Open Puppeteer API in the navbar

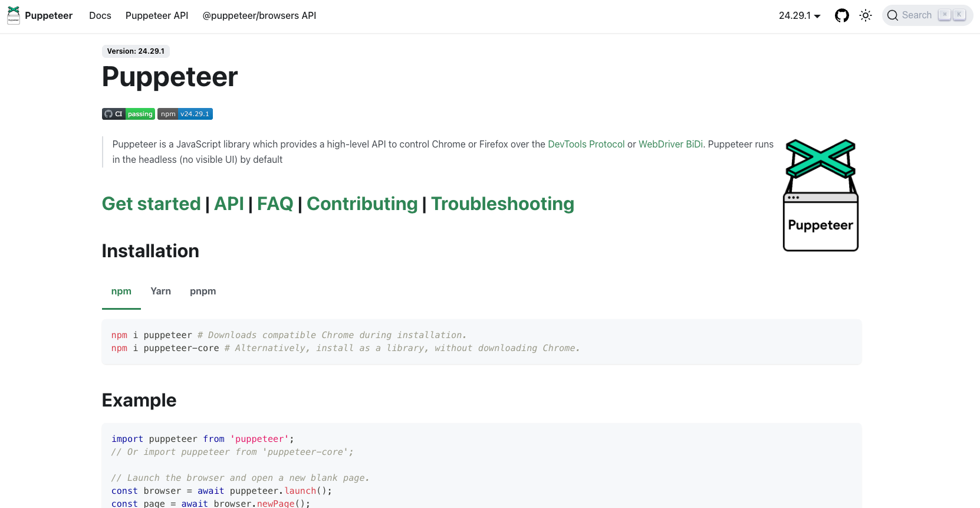point(157,16)
